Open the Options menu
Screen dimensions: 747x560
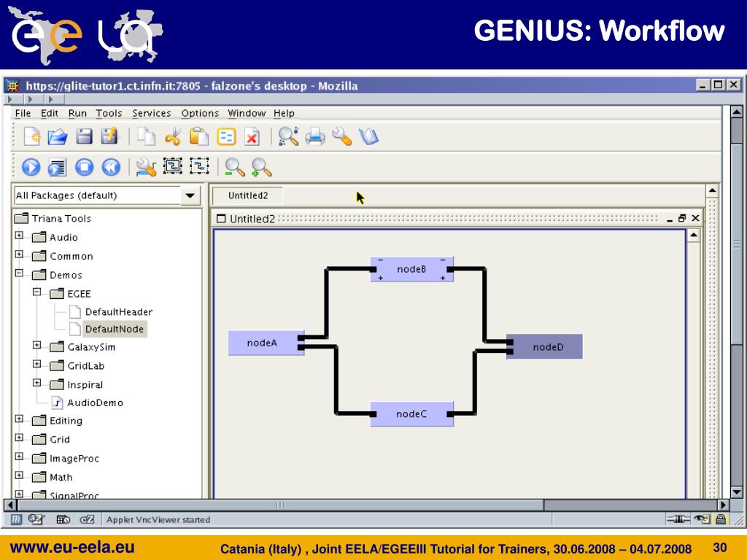pyautogui.click(x=200, y=113)
